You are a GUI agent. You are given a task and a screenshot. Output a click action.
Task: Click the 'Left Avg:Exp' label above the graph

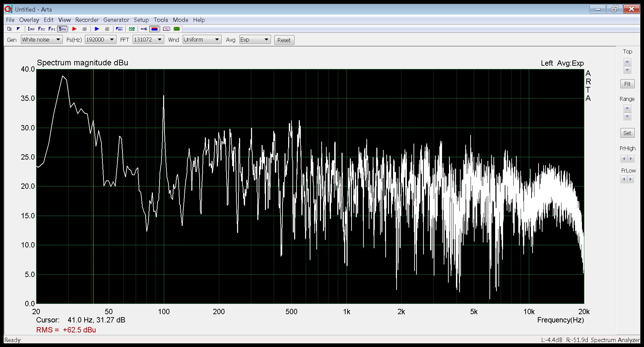pos(562,63)
